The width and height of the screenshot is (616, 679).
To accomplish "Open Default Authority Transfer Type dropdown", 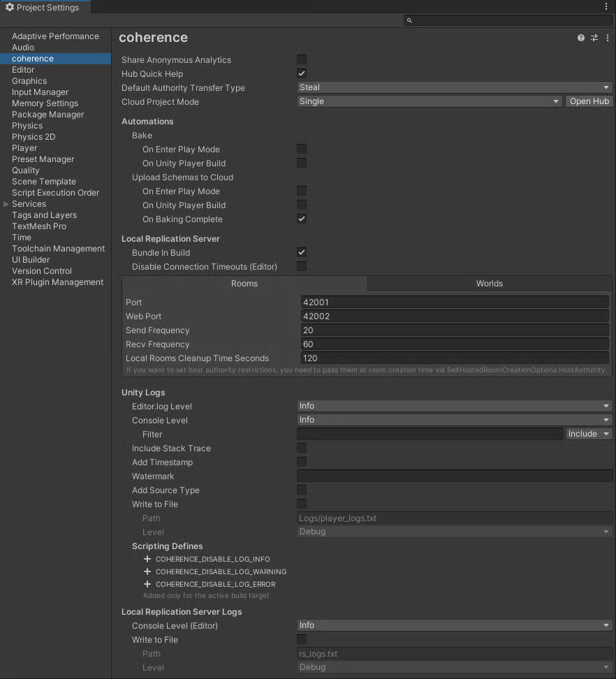I will pyautogui.click(x=455, y=87).
